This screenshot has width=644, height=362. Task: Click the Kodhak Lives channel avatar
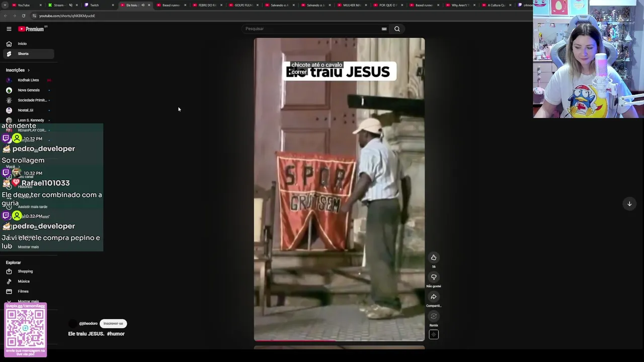9,80
